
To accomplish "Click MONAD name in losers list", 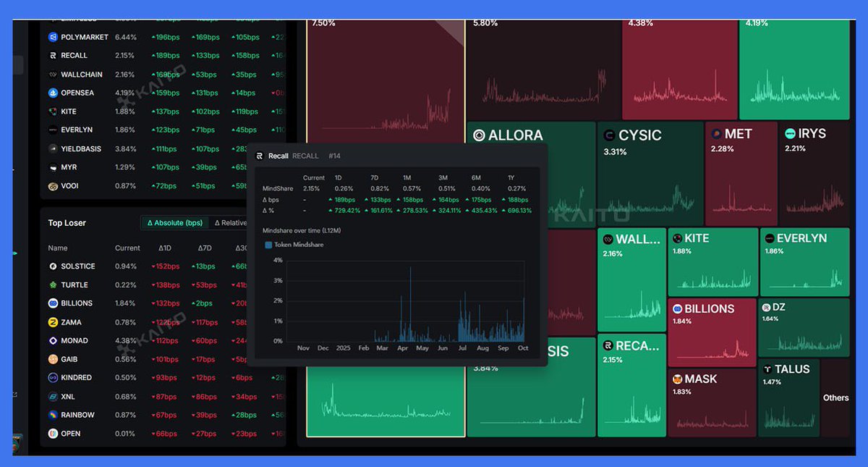I will [x=75, y=340].
